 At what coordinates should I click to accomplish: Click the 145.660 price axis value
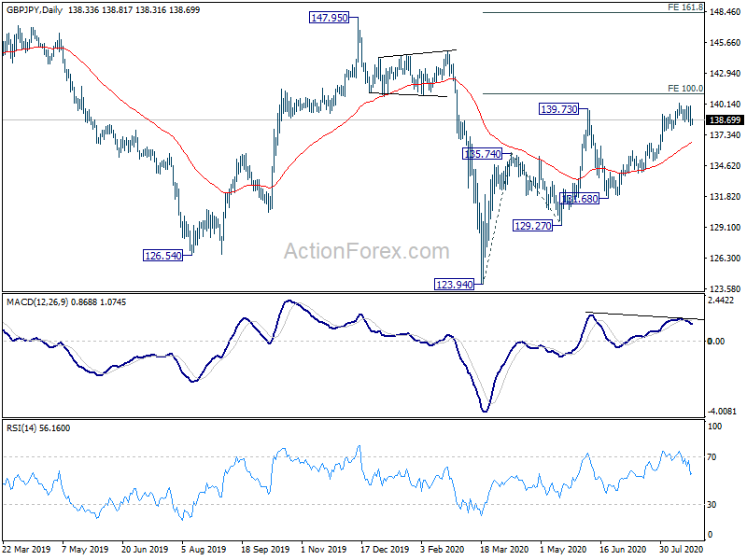pos(725,43)
